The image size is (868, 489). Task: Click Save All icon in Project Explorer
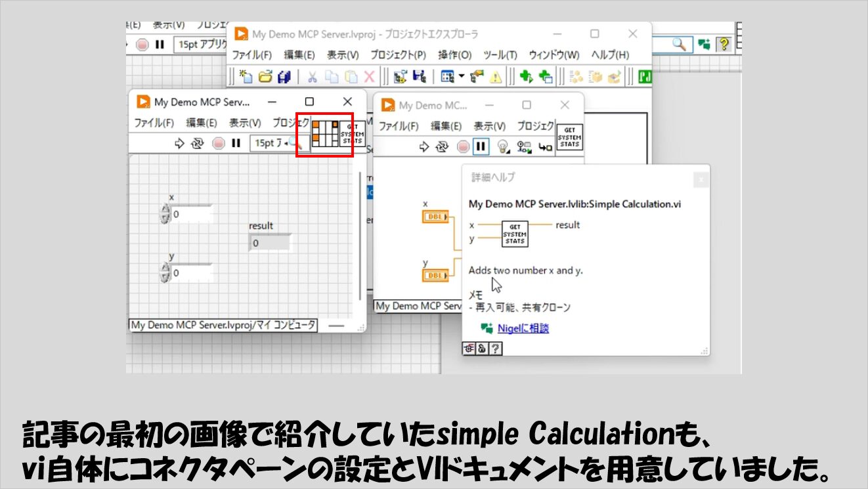[284, 77]
